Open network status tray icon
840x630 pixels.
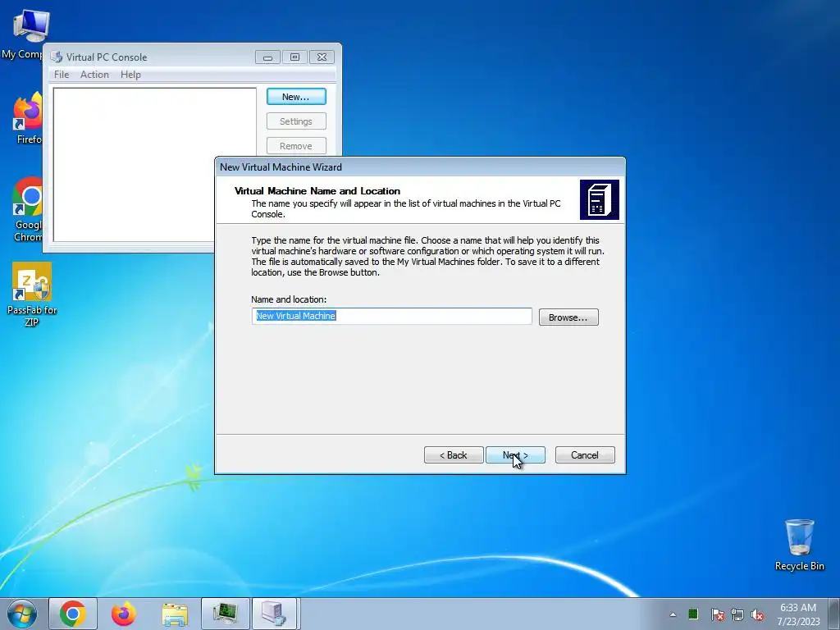coord(737,614)
